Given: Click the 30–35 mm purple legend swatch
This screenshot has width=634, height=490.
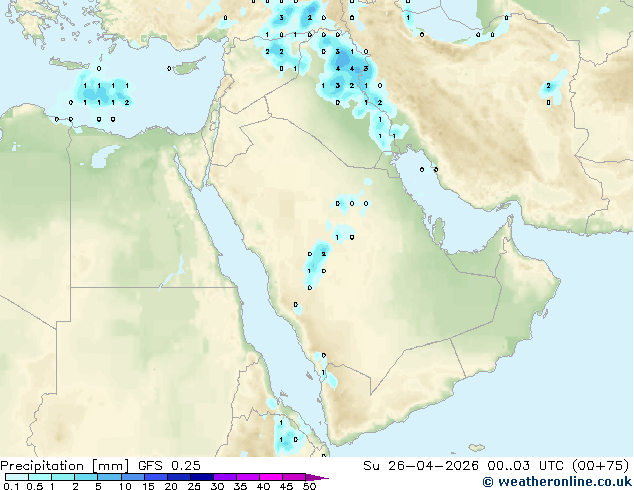Looking at the screenshot, I should [225, 477].
